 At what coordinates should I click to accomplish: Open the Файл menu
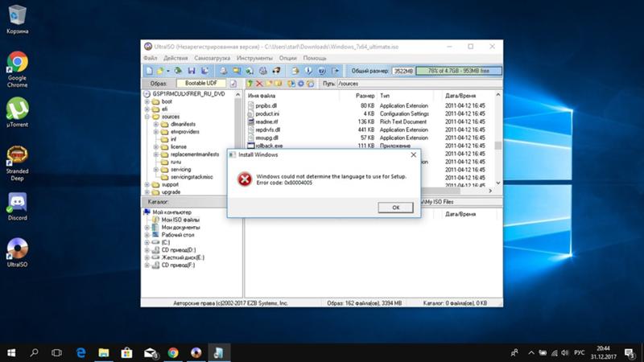(x=151, y=58)
